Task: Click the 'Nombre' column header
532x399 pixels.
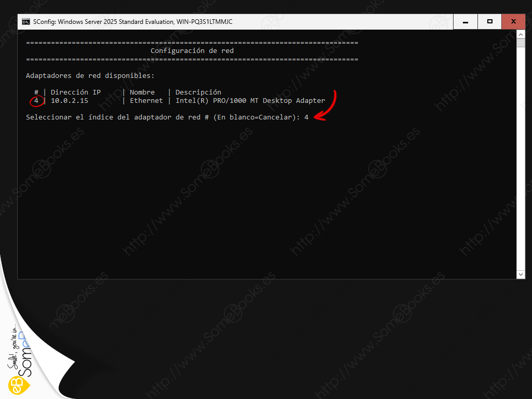Action: coord(142,92)
